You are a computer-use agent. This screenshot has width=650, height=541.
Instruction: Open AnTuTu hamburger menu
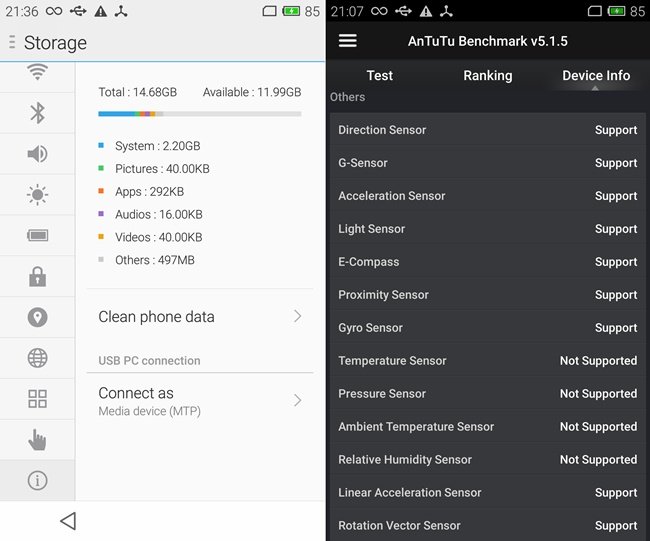click(x=348, y=41)
